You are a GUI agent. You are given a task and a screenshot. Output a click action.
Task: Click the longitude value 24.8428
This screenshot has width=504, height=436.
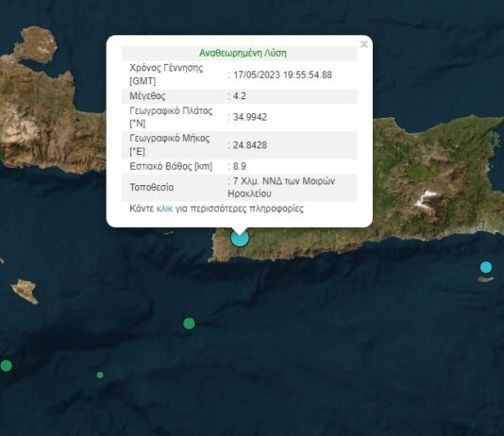click(x=250, y=145)
